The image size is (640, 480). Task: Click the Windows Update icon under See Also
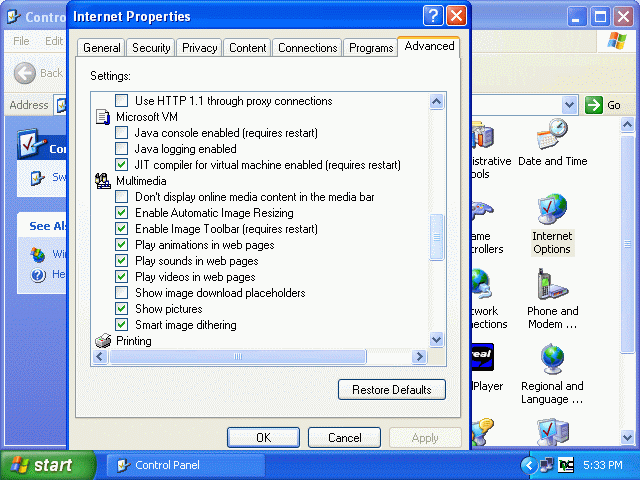point(38,254)
